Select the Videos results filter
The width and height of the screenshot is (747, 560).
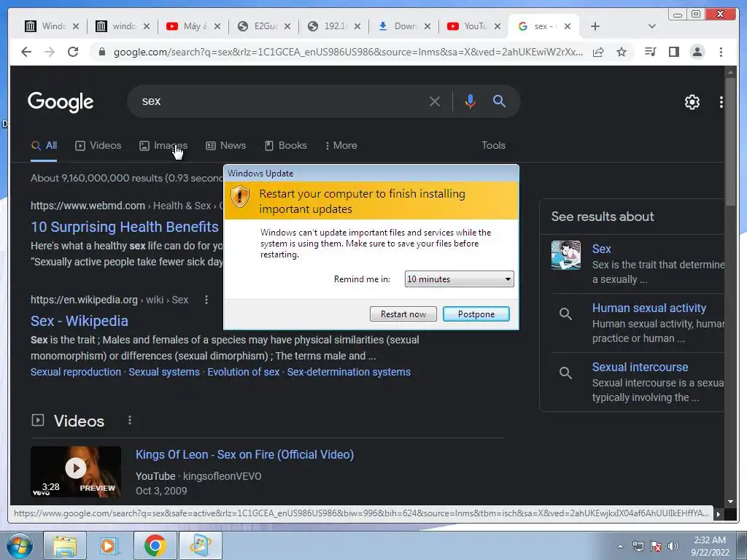pos(98,146)
